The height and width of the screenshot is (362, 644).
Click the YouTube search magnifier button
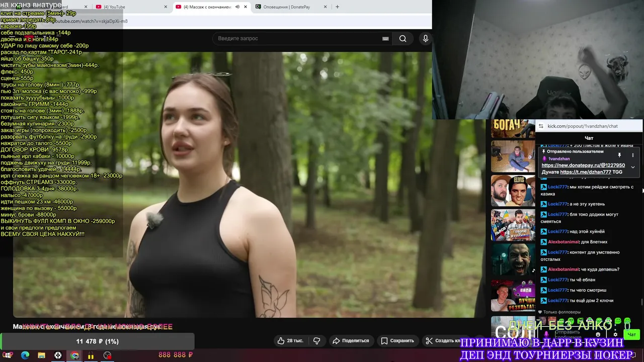click(403, 39)
